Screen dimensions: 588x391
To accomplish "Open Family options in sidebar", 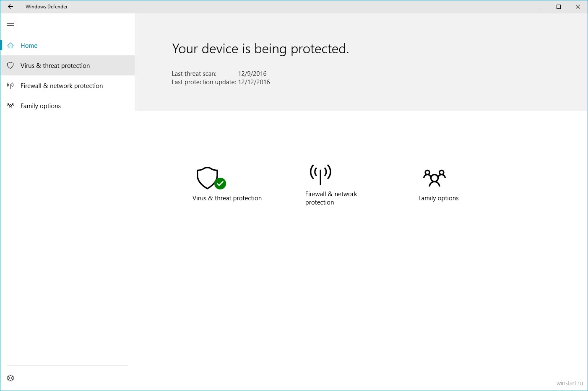I will click(x=68, y=106).
